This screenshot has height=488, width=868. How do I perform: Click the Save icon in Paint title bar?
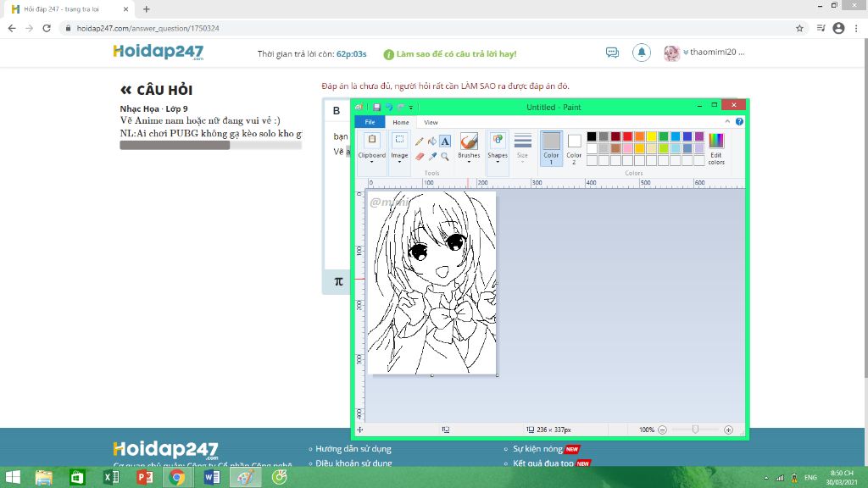pyautogui.click(x=376, y=107)
